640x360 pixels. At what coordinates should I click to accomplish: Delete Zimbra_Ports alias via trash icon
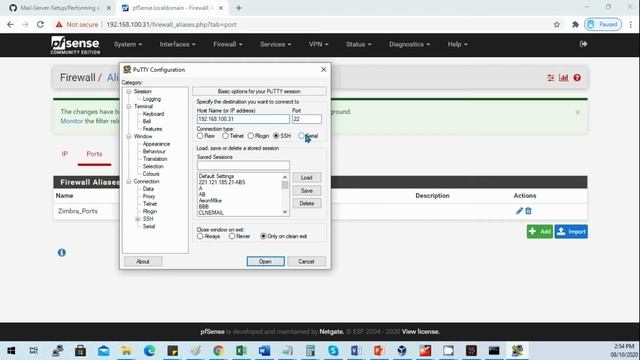pos(528,211)
